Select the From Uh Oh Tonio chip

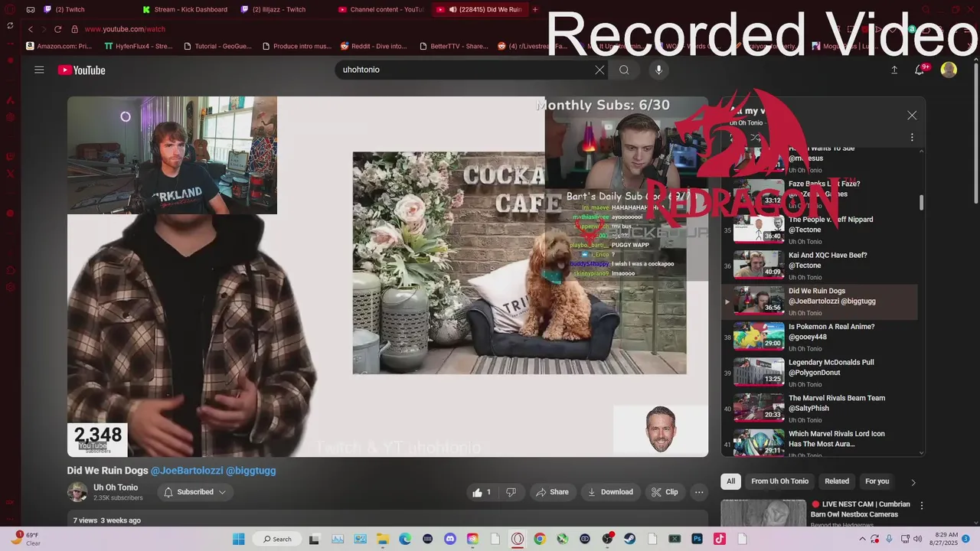coord(779,481)
